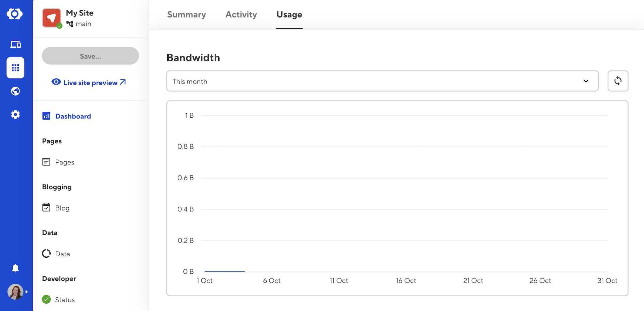Screen dimensions: 644x311
Task: Open the globe icon in the left rail
Action: coord(15,91)
